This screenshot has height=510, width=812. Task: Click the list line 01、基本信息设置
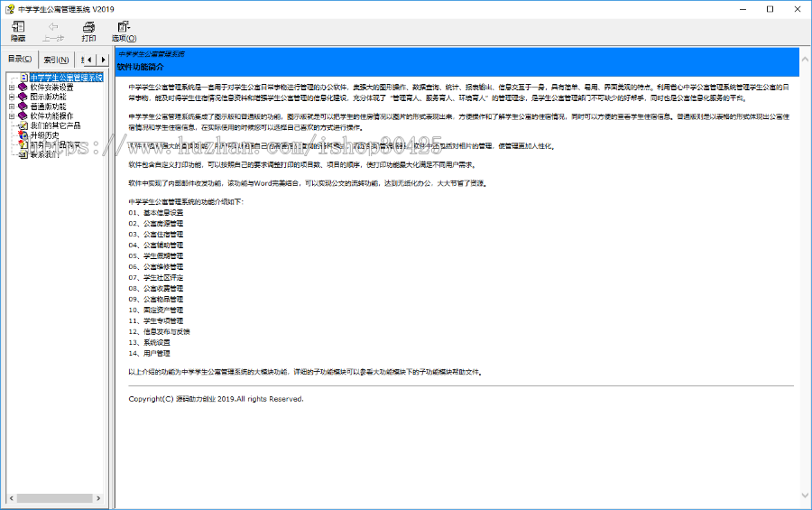(156, 212)
